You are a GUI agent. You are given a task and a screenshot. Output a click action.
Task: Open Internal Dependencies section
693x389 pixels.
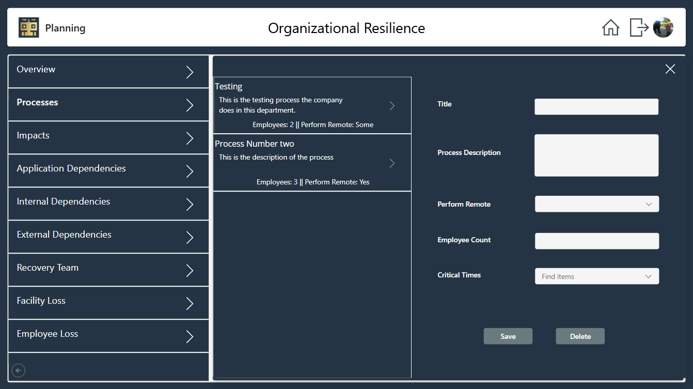[108, 204]
